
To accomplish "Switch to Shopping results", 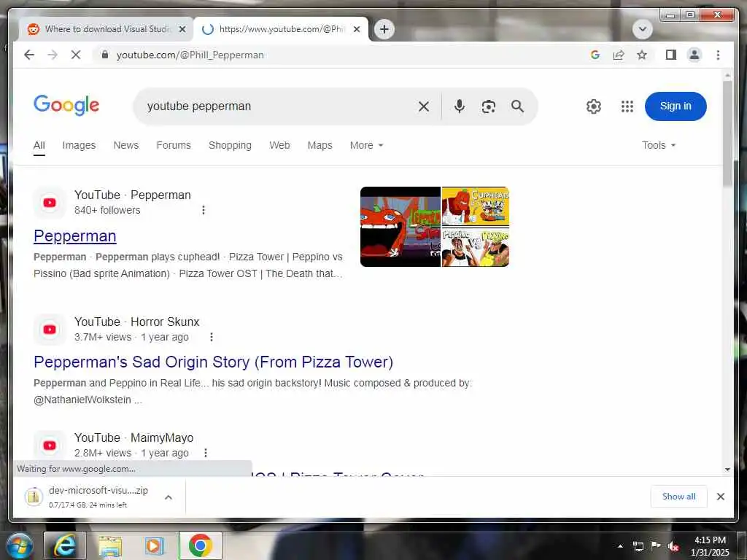I will click(x=230, y=145).
